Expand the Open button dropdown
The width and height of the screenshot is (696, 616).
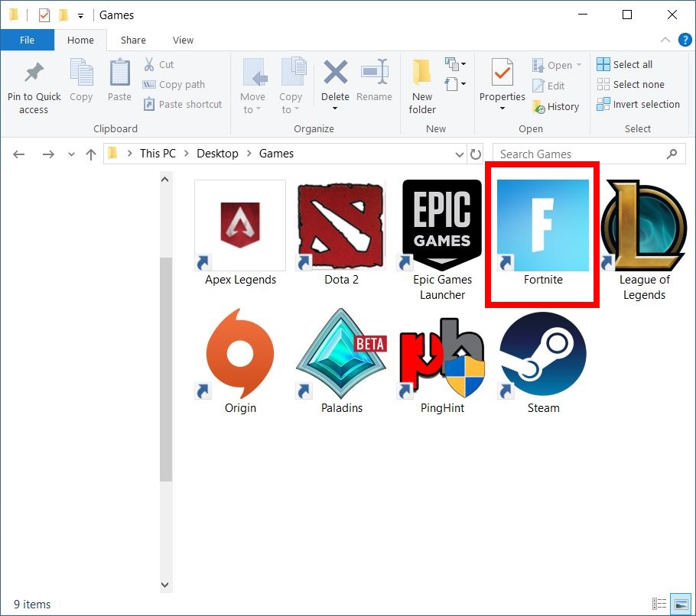[x=579, y=65]
